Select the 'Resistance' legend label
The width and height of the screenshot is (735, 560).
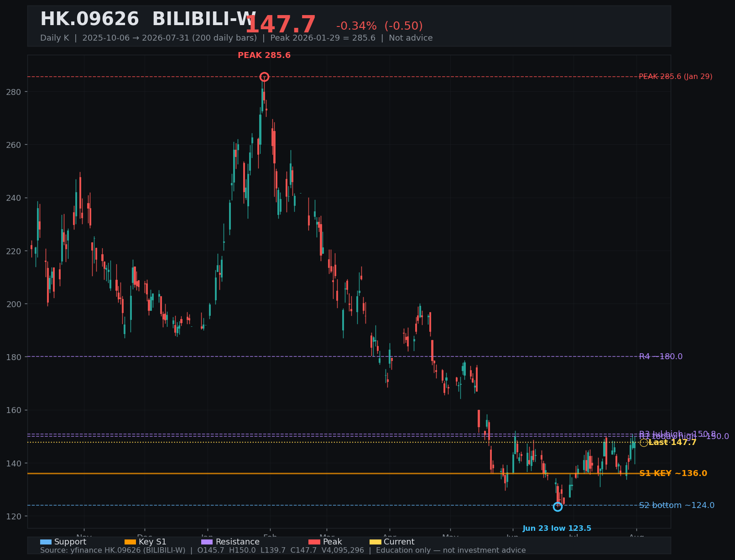pos(238,542)
